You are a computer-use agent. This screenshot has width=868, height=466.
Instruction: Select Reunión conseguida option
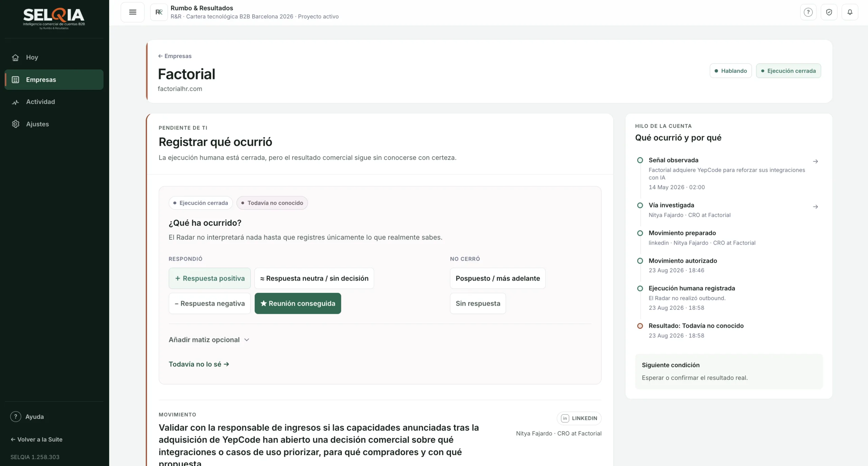click(x=298, y=303)
